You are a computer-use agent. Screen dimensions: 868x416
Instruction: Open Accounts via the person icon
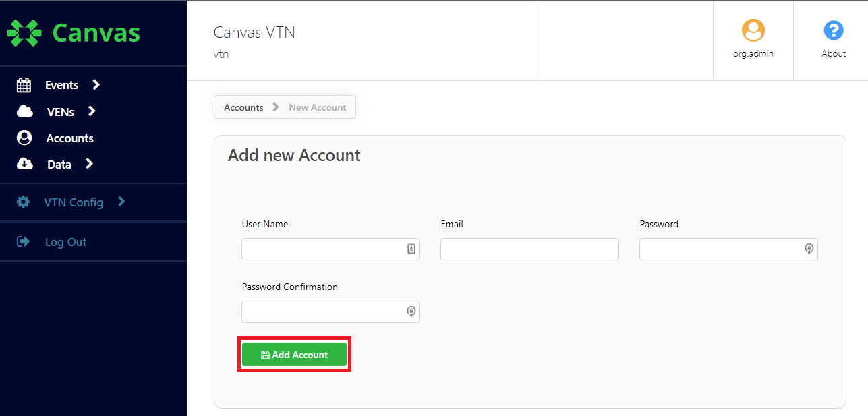(x=24, y=138)
